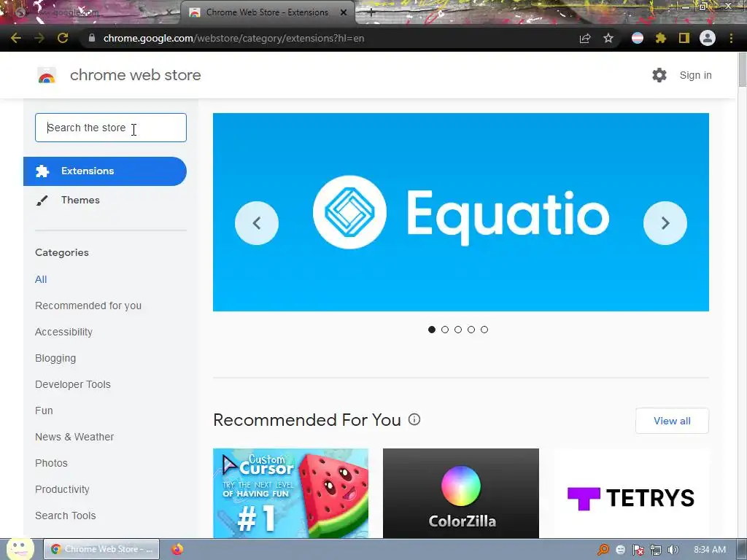Image resolution: width=747 pixels, height=560 pixels.
Task: Choose the All category
Action: (x=41, y=279)
